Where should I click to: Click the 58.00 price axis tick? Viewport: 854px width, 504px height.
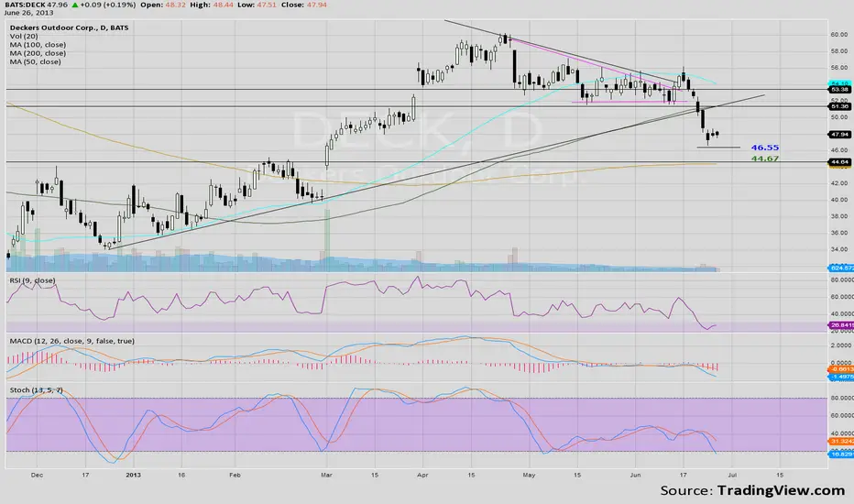click(x=838, y=51)
